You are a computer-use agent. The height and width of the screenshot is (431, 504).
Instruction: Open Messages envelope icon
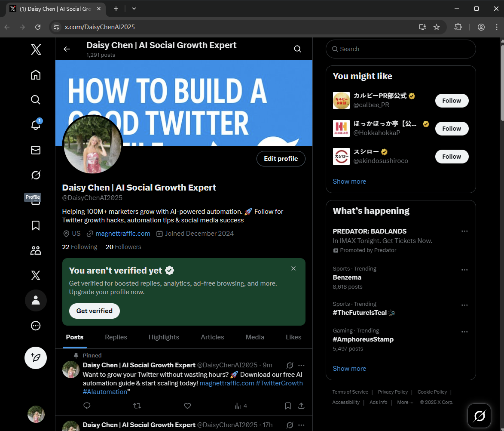[x=36, y=150]
